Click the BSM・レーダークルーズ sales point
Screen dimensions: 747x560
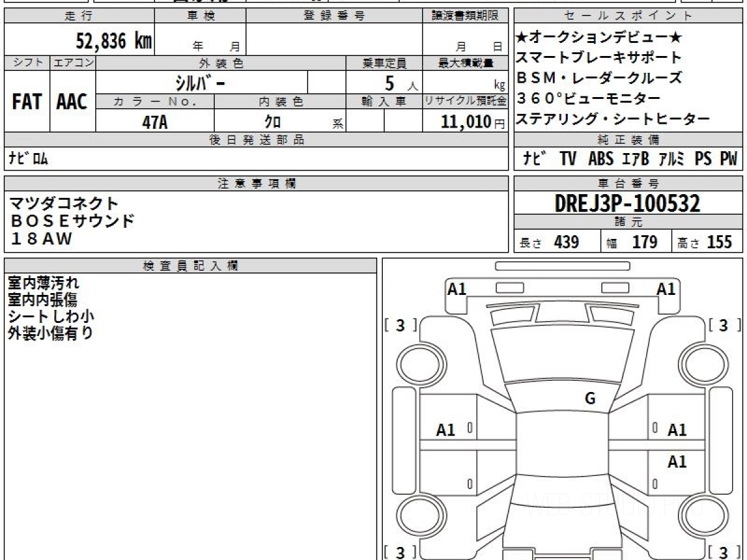coord(599,78)
